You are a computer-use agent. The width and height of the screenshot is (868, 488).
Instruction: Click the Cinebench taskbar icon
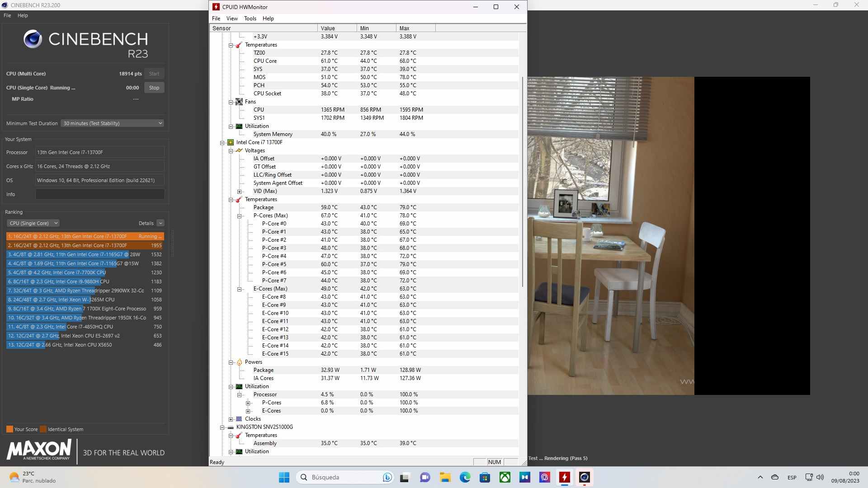[584, 477]
